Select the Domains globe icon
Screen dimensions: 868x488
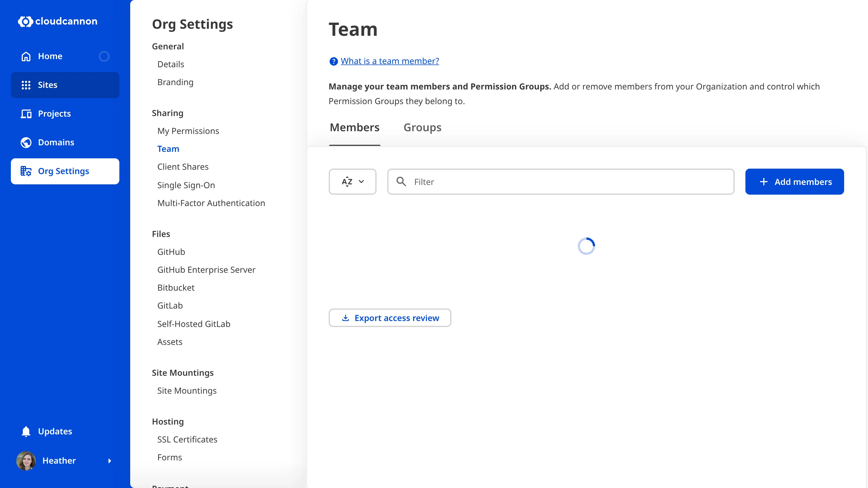(x=26, y=142)
